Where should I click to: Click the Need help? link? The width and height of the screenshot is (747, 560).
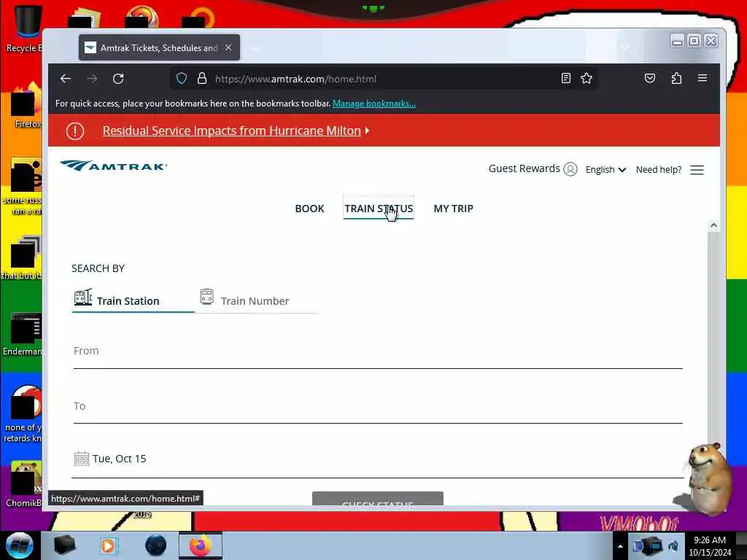(x=659, y=169)
